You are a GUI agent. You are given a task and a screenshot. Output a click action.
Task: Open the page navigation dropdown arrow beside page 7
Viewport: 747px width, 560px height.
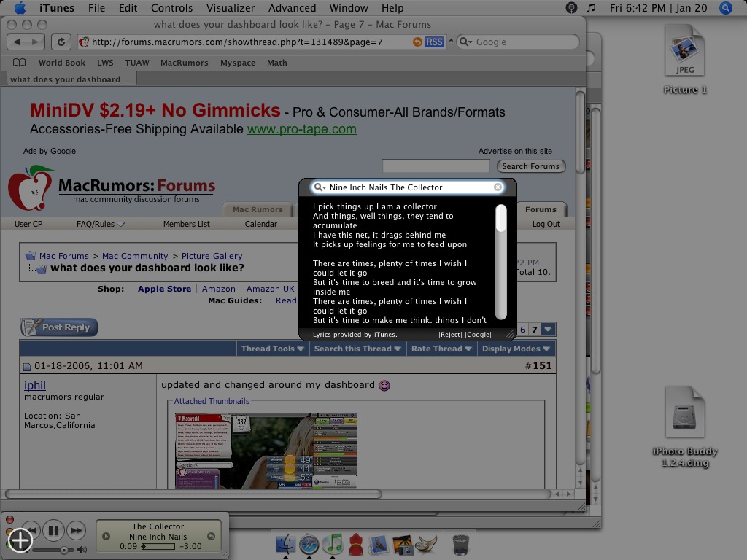pyautogui.click(x=548, y=329)
